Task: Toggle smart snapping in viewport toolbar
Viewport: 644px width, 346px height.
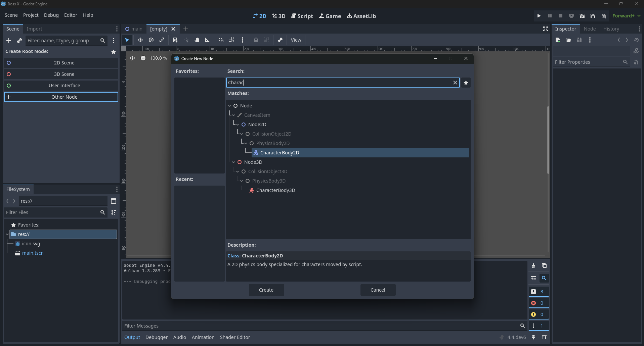Action: click(x=221, y=40)
